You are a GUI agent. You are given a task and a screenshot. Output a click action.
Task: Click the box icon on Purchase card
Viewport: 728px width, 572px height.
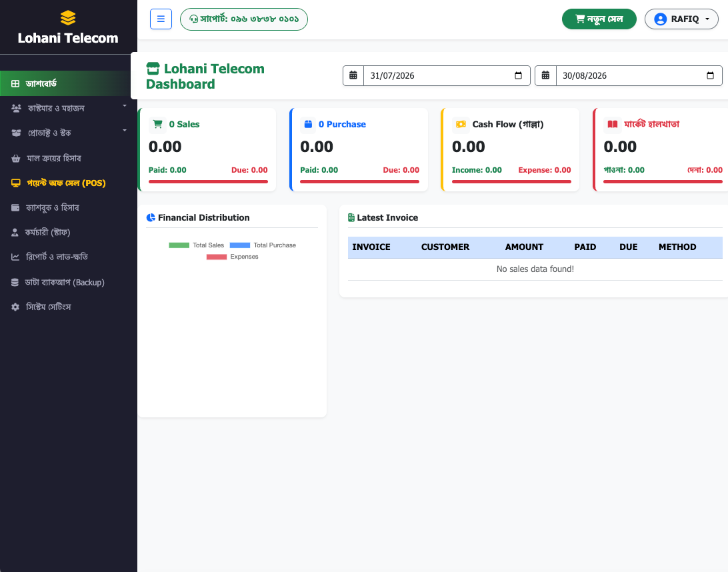[x=308, y=124]
